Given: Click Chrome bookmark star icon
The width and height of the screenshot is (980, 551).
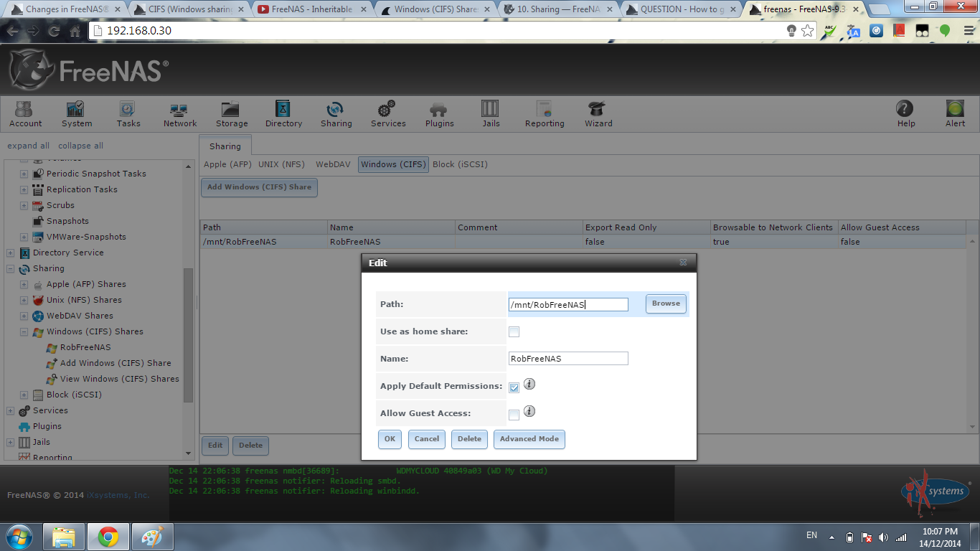Looking at the screenshot, I should click(x=808, y=31).
